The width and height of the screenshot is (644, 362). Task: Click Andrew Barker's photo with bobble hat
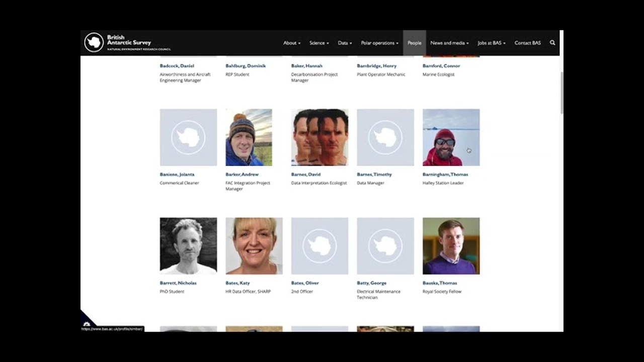click(249, 137)
